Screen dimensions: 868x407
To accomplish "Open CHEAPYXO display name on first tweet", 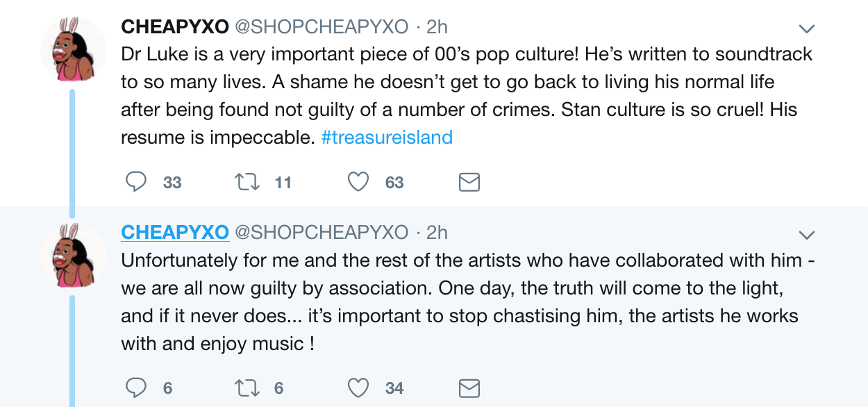I will tap(175, 26).
